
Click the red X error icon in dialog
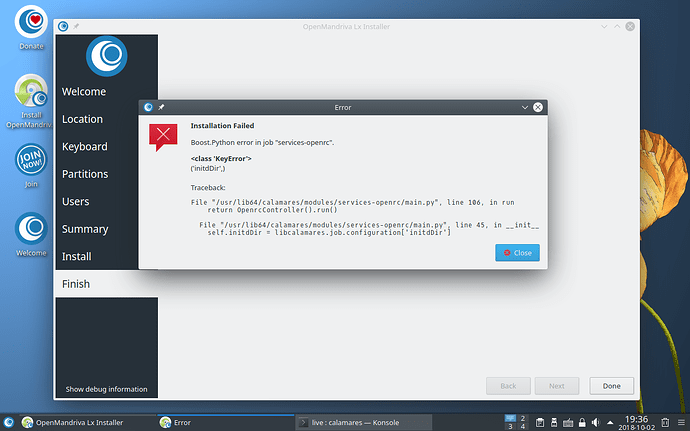(163, 137)
